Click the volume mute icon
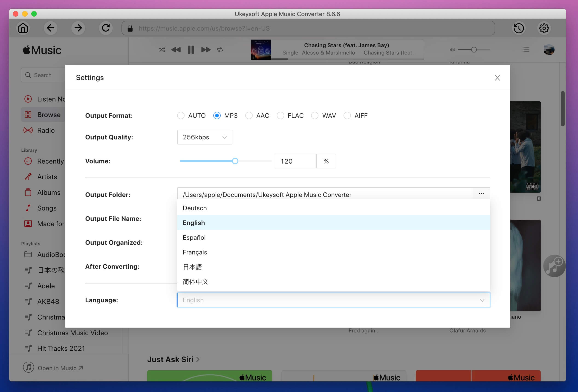Image resolution: width=578 pixels, height=392 pixels. [452, 49]
